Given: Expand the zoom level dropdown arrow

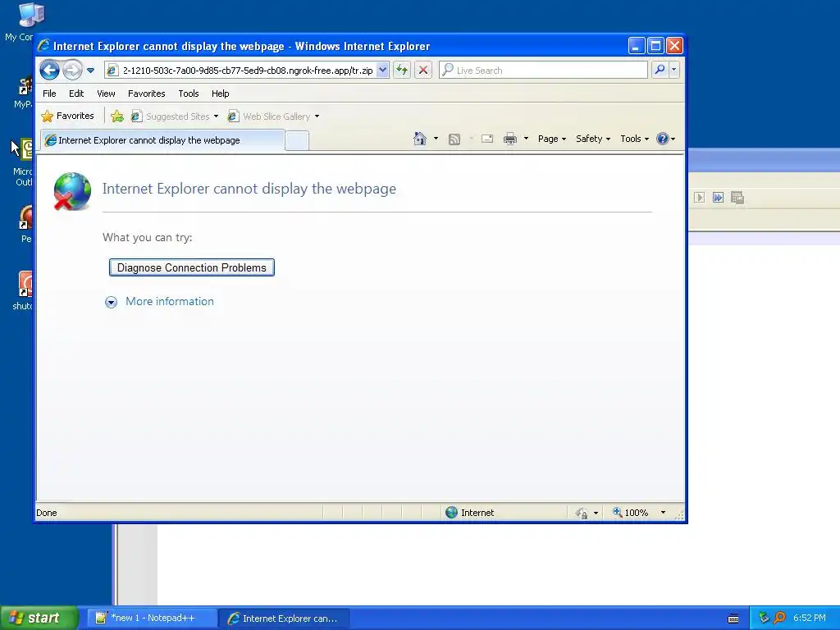Looking at the screenshot, I should coord(663,513).
